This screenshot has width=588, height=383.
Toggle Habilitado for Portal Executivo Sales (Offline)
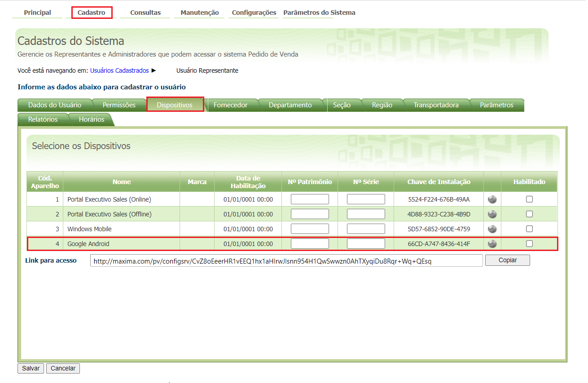tap(529, 214)
